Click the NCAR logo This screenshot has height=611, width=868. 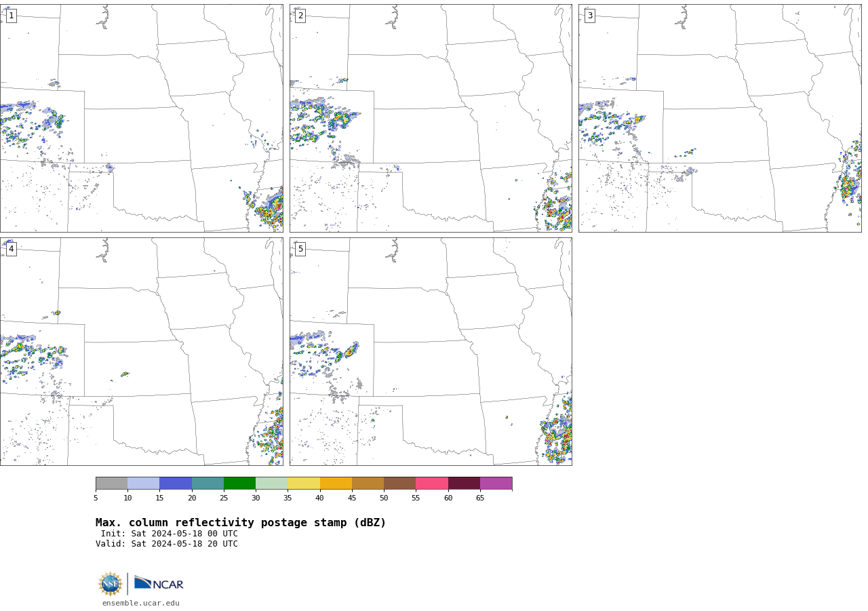click(x=159, y=583)
